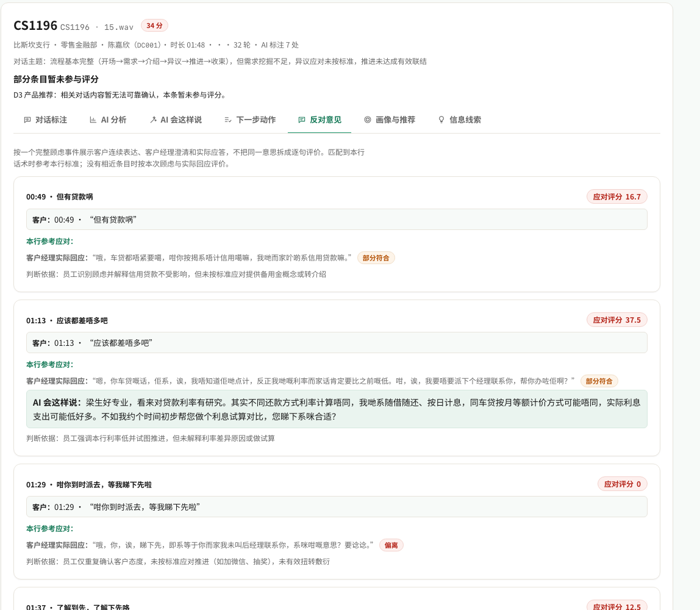Click the 34 分 score badge
Screen dimensions: 700x610
click(154, 26)
